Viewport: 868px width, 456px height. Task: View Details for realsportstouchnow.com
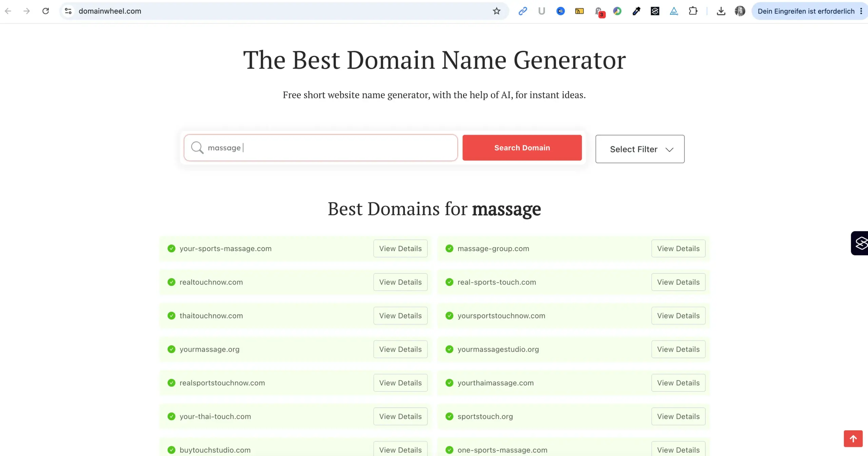point(400,383)
